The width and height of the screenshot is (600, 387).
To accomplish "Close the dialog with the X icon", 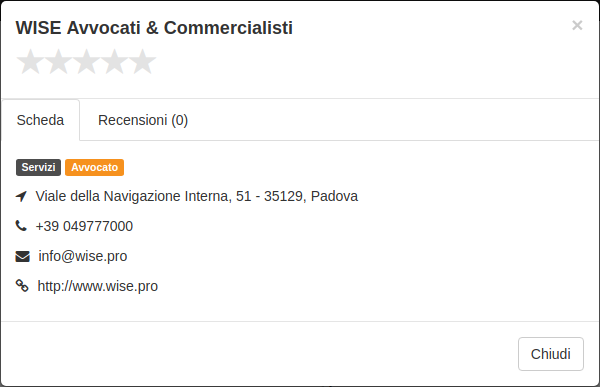I will tap(577, 25).
